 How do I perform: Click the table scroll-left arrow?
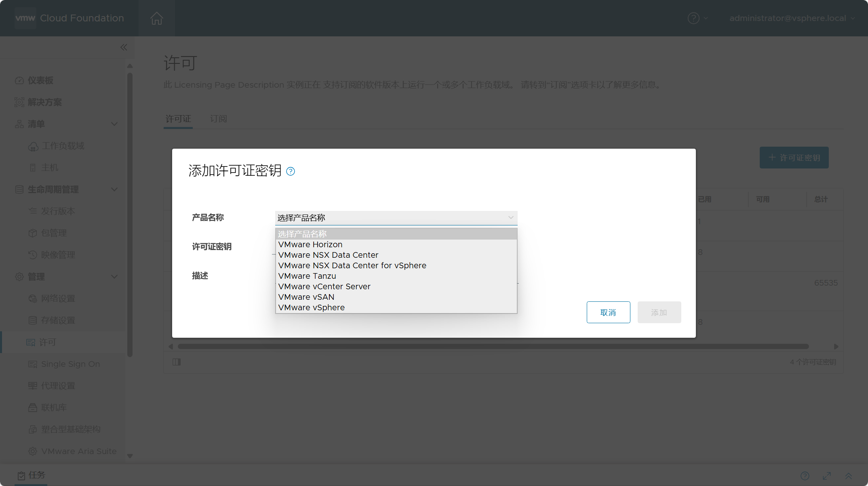tap(171, 347)
